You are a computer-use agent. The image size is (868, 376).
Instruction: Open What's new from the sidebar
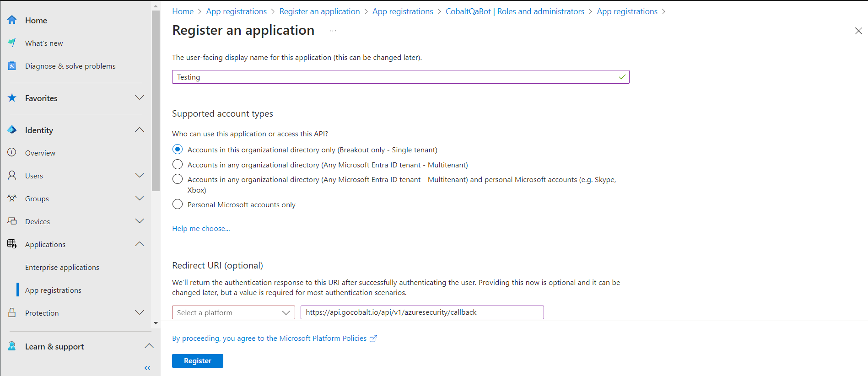[x=44, y=43]
